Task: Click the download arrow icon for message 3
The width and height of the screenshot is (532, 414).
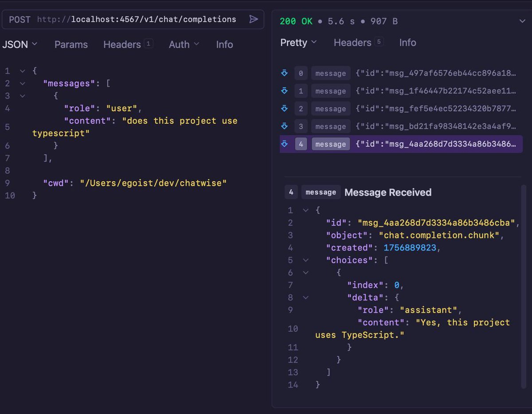Action: pyautogui.click(x=285, y=126)
